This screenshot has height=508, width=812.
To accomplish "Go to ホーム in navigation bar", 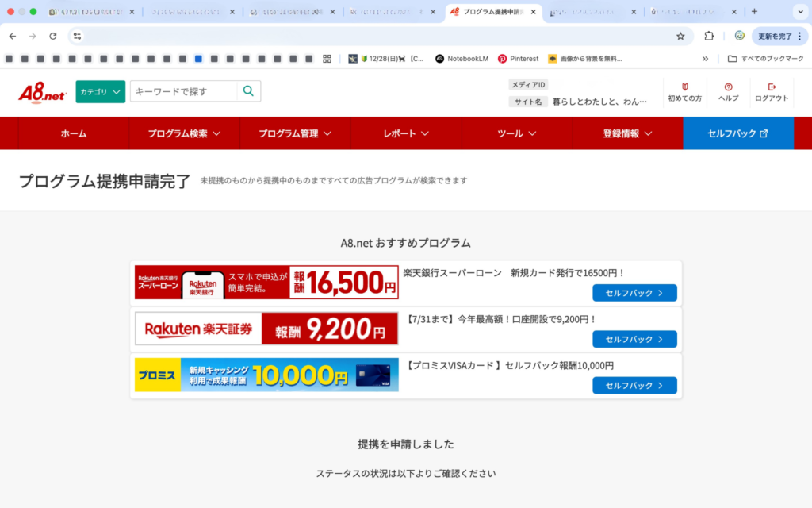I will [x=74, y=133].
